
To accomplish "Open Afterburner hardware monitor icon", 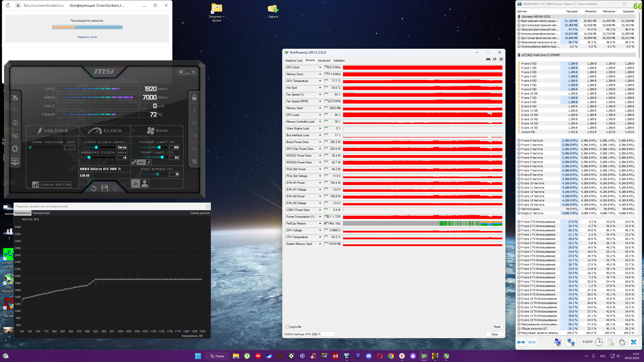I will tap(15, 161).
